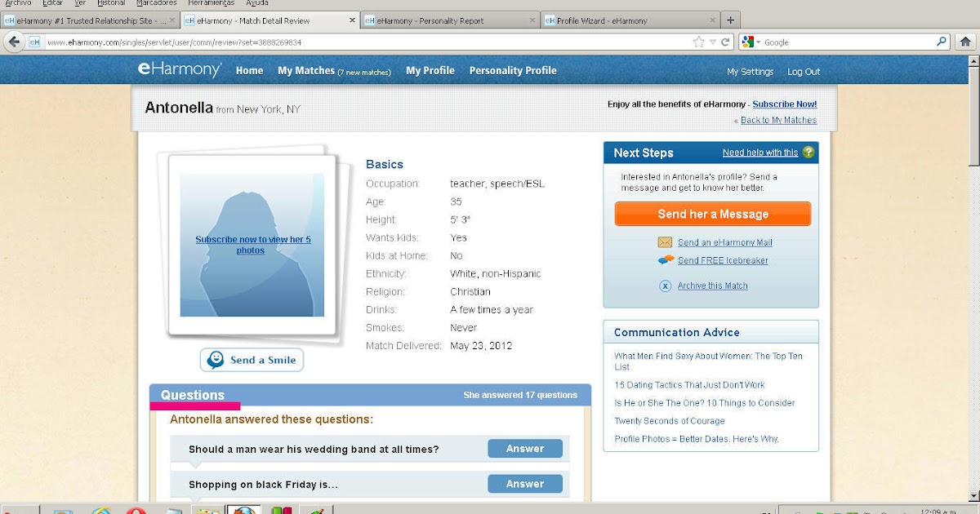
Task: Click the blurred profile photo placeholder
Action: tap(252, 245)
